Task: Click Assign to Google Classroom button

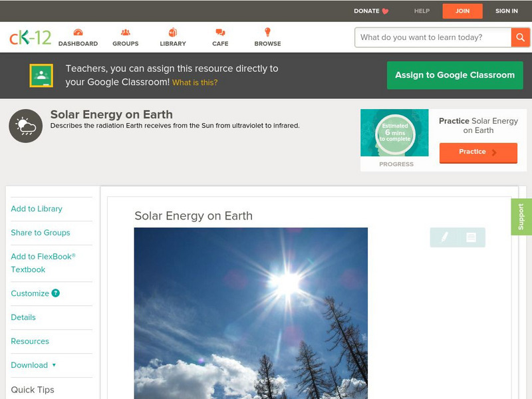Action: [x=455, y=75]
